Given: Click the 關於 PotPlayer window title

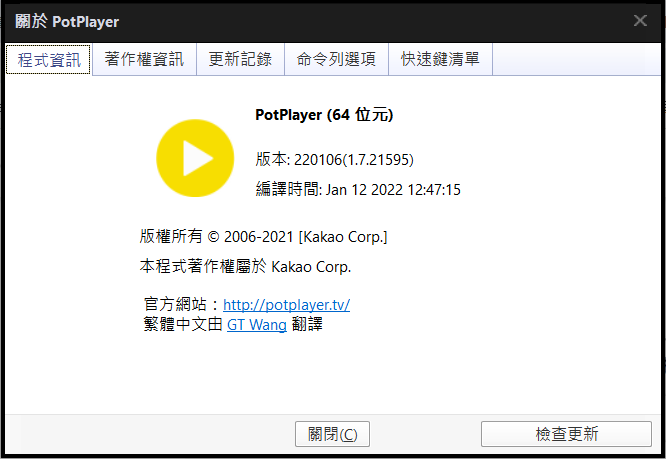Looking at the screenshot, I should [x=67, y=21].
